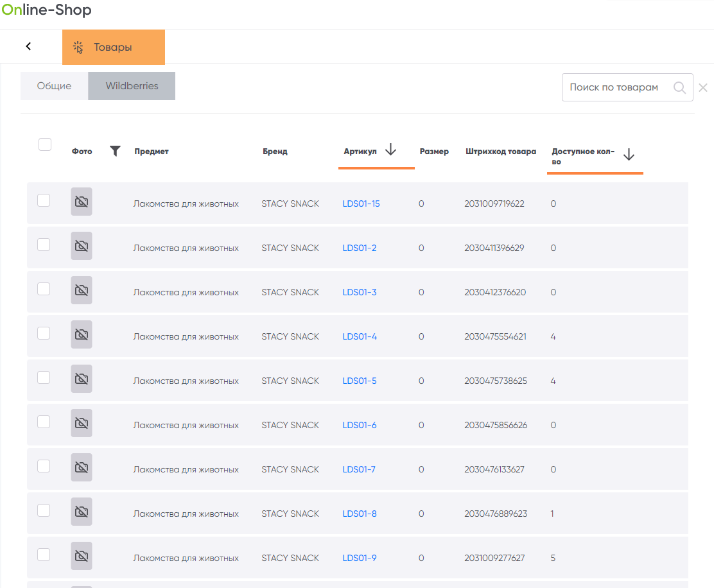Click the Бренд column header
This screenshot has height=588, width=714.
275,151
